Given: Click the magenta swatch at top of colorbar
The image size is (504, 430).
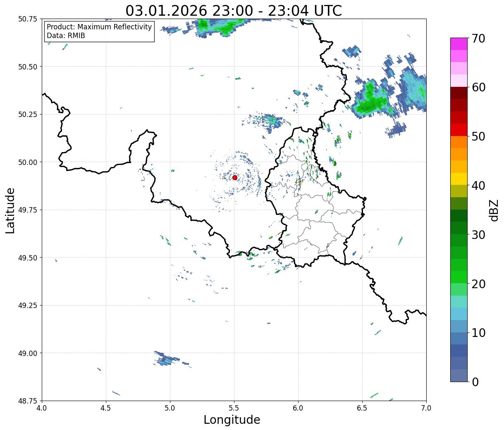Looking at the screenshot, I should (459, 44).
